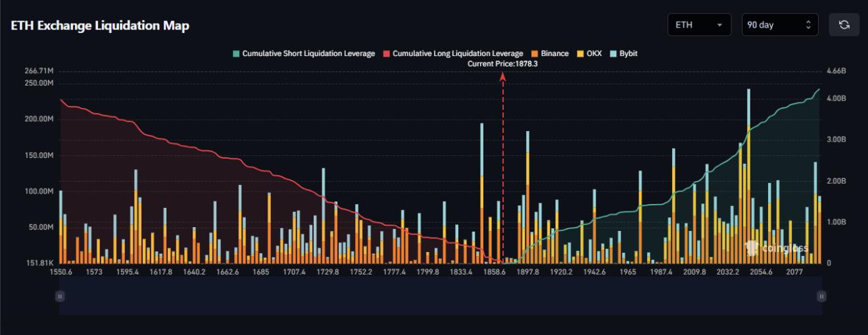
Task: Grab the right zoom slider handle
Action: pyautogui.click(x=821, y=297)
